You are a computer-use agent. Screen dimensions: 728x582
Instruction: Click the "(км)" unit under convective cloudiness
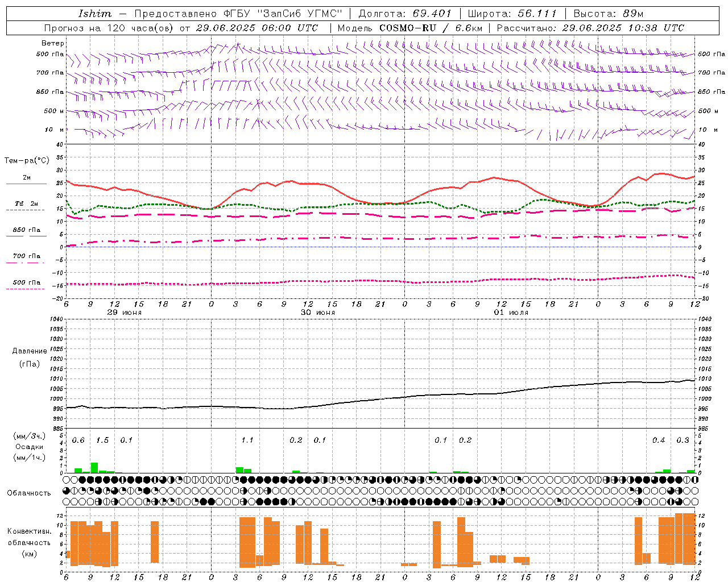click(30, 554)
